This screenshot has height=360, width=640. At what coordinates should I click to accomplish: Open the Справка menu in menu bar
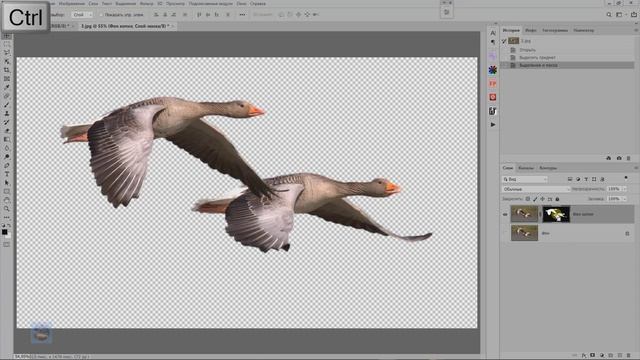[x=258, y=3]
